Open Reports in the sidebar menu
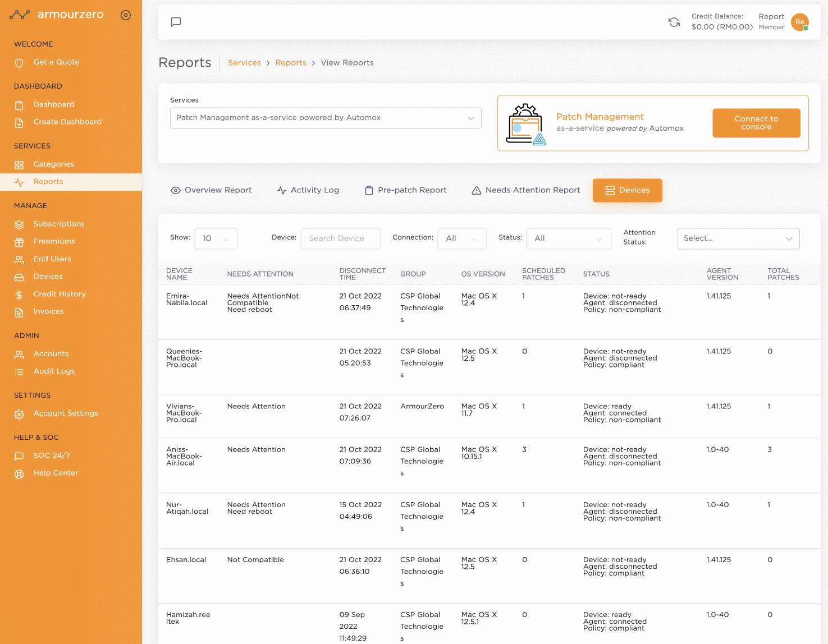Viewport: 828px width, 644px height. click(x=71, y=182)
